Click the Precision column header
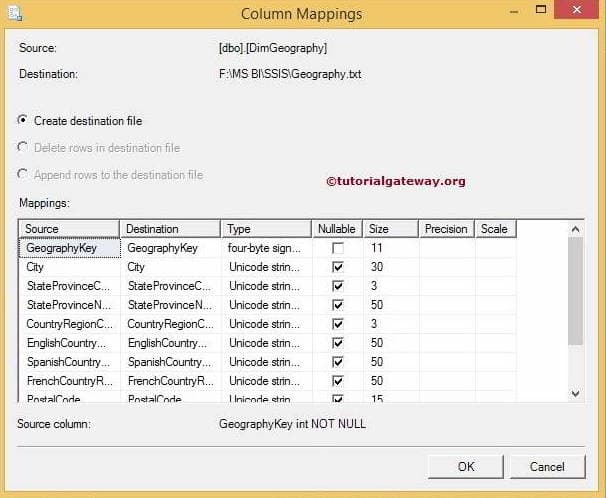 [446, 229]
